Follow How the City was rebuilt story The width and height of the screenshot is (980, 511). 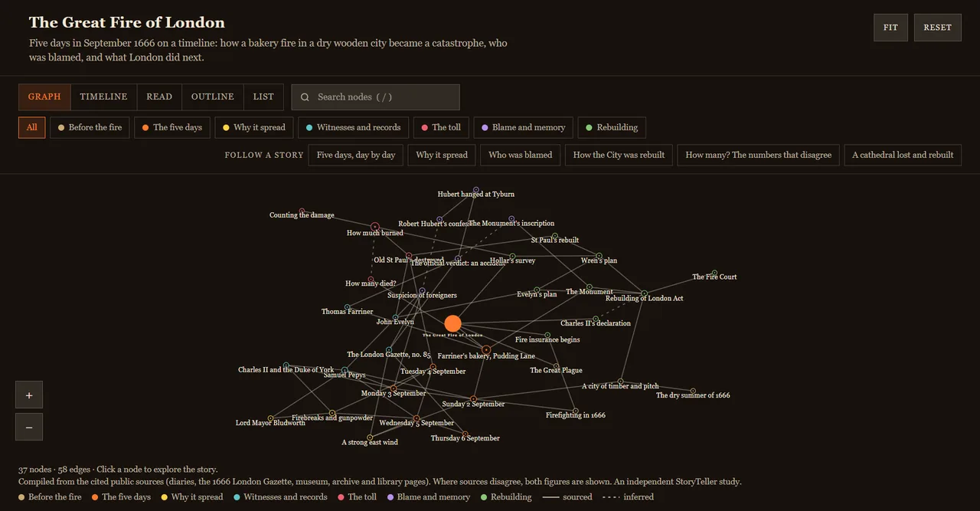coord(619,155)
